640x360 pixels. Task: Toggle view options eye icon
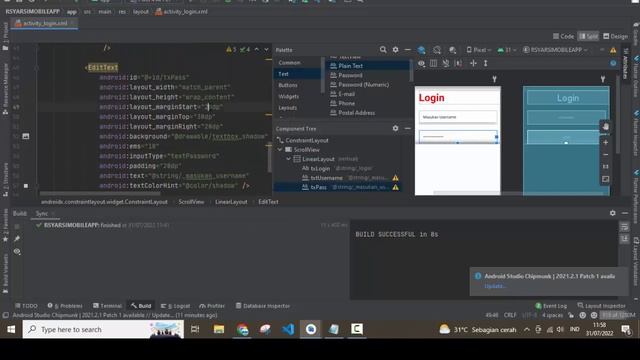422,63
